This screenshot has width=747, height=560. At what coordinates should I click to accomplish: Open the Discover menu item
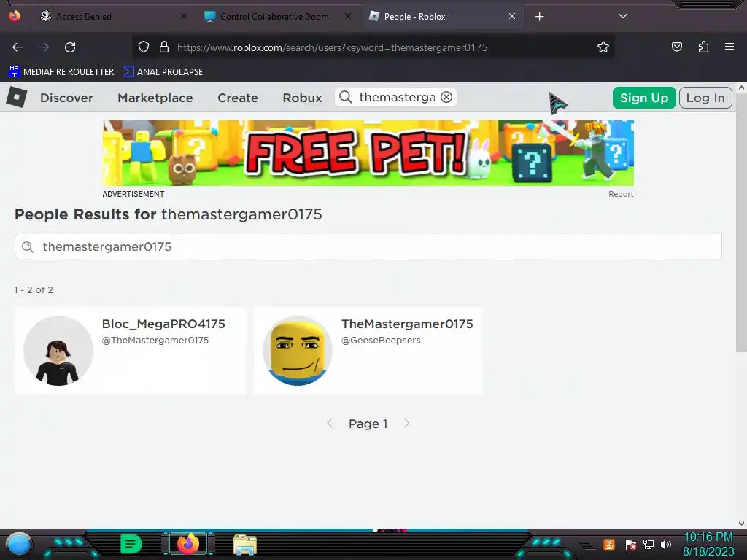click(66, 98)
